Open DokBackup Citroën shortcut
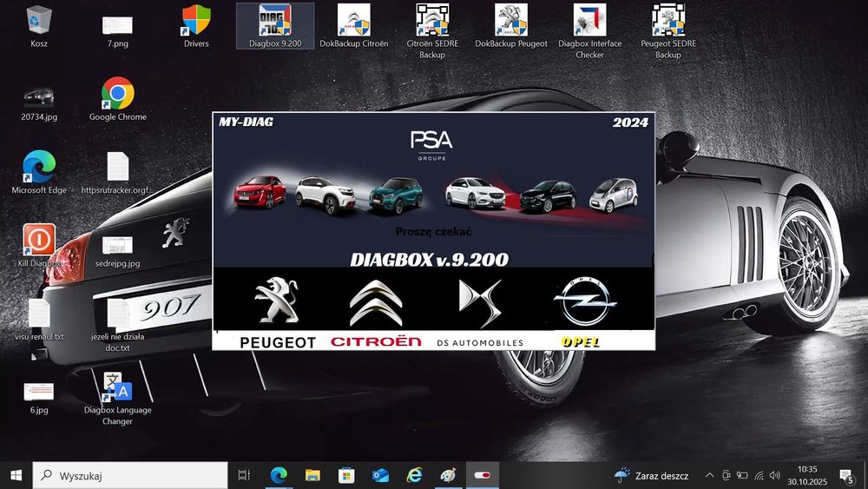This screenshot has width=868, height=489. (354, 26)
